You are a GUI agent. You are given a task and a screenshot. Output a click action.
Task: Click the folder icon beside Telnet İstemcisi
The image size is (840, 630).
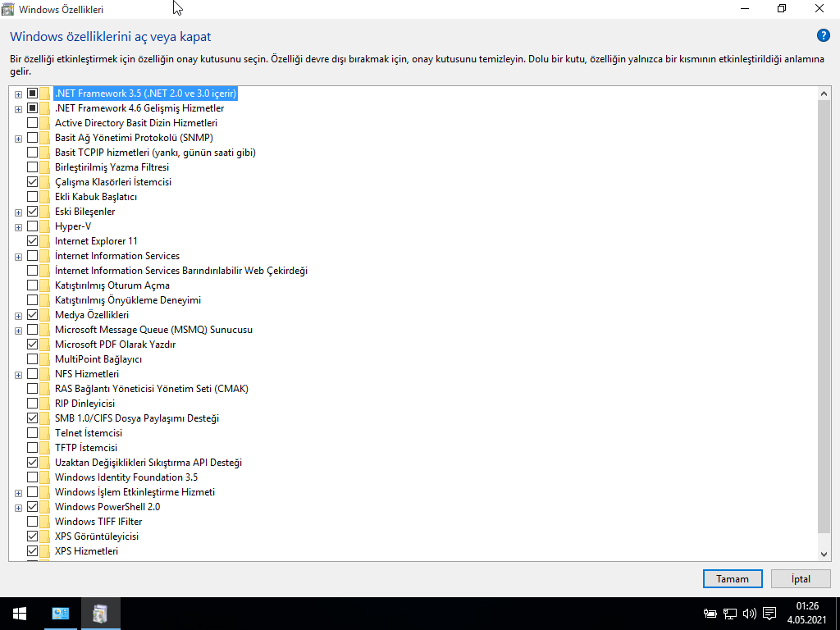point(44,433)
